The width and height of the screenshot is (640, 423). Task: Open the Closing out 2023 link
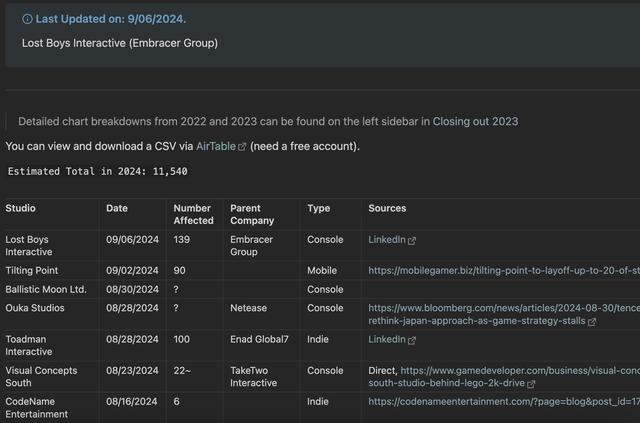pos(475,121)
